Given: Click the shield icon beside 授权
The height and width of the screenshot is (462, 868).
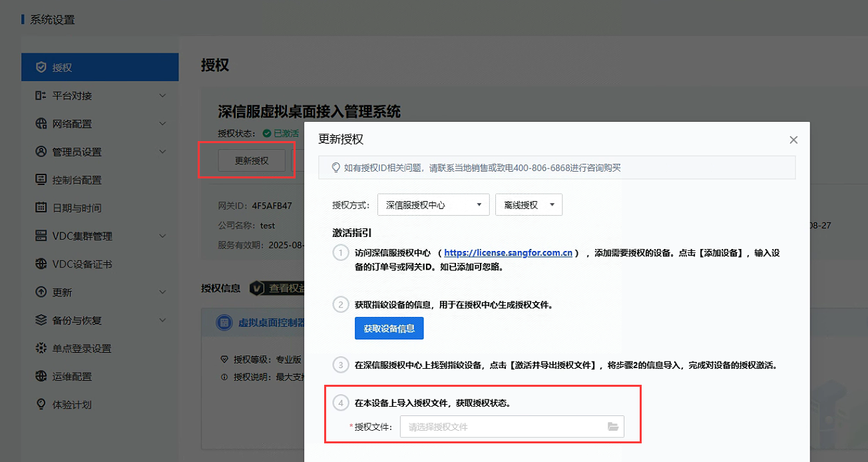Looking at the screenshot, I should [41, 67].
